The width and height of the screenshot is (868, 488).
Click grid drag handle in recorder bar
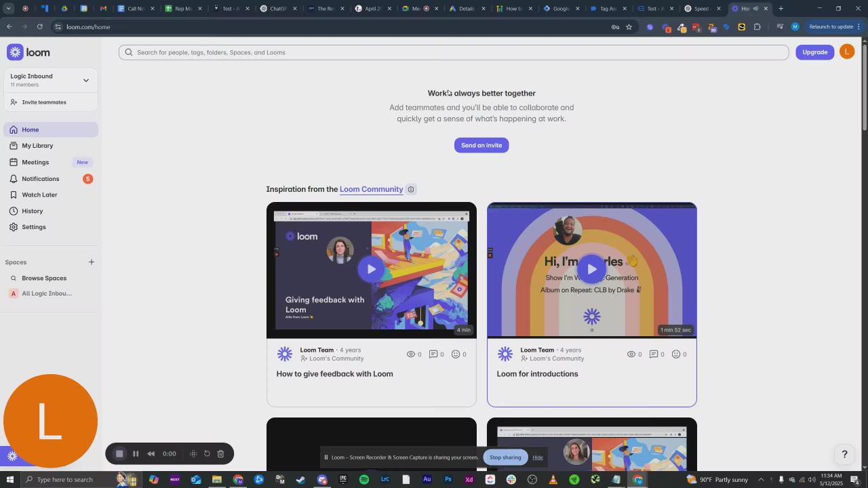point(193,454)
